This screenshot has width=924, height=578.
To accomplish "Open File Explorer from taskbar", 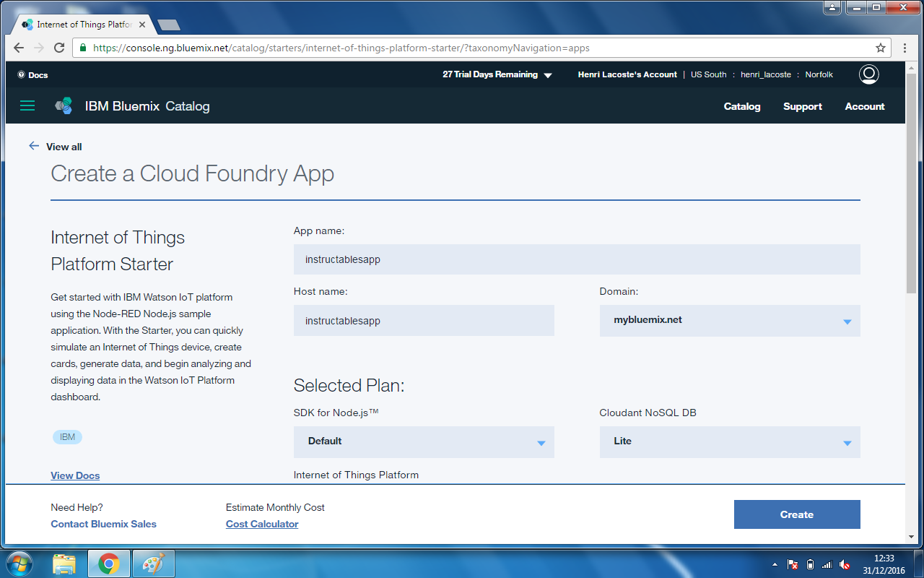I will [64, 564].
